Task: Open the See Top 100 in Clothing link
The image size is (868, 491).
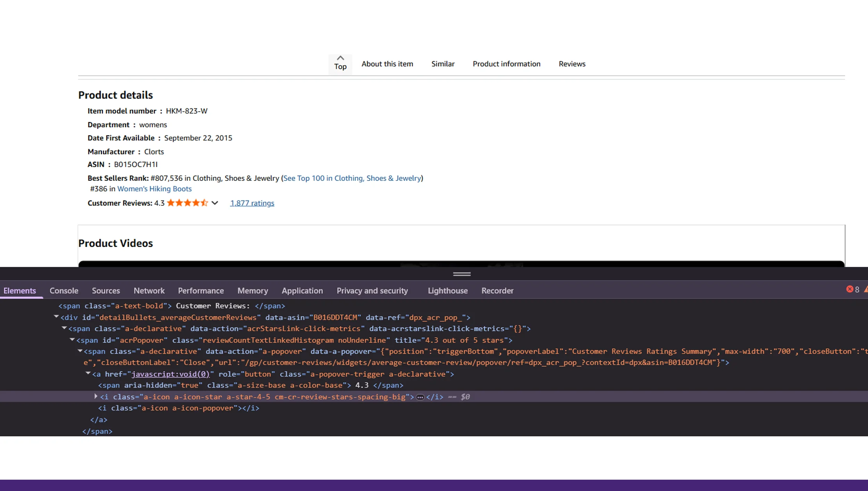Action: point(353,178)
